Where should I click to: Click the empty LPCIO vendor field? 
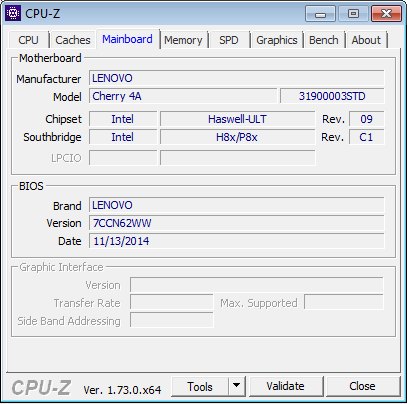click(123, 158)
